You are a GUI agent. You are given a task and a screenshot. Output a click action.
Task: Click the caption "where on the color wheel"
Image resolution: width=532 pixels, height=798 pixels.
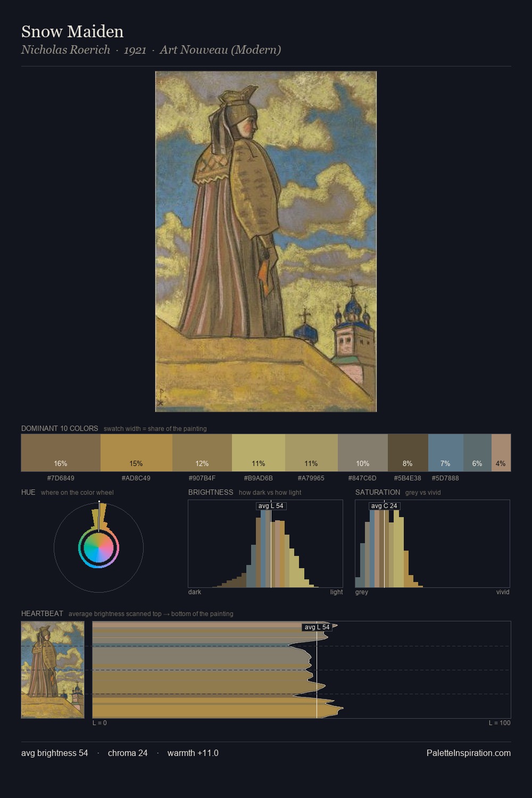click(77, 492)
